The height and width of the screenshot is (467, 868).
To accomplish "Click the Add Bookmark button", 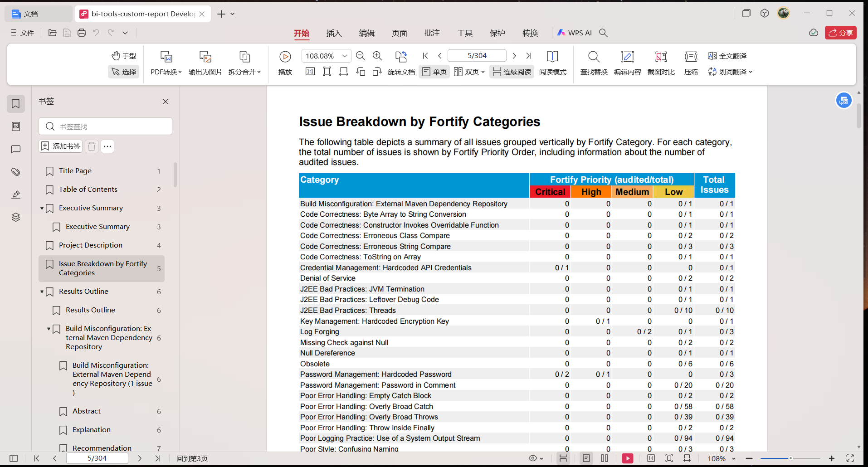I will [61, 146].
